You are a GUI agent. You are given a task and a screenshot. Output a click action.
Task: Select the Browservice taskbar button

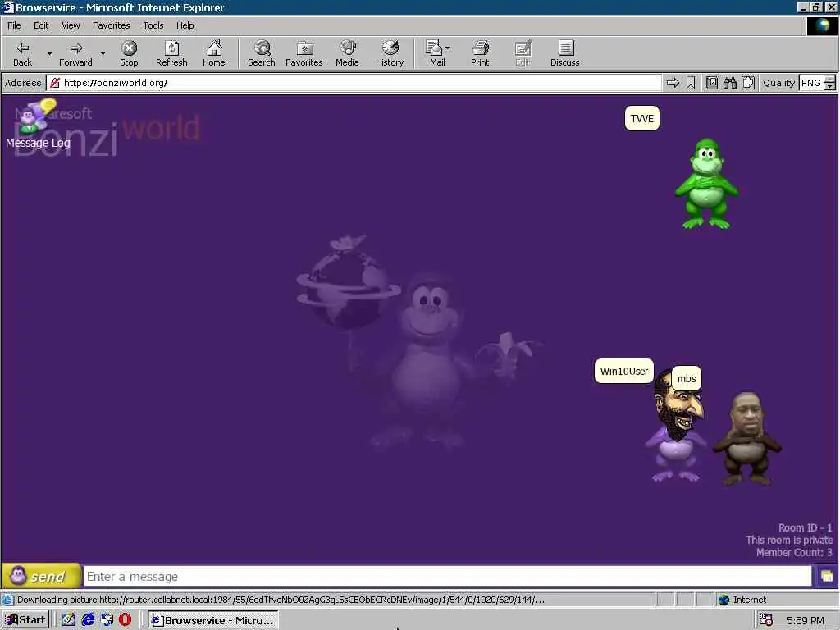[213, 620]
